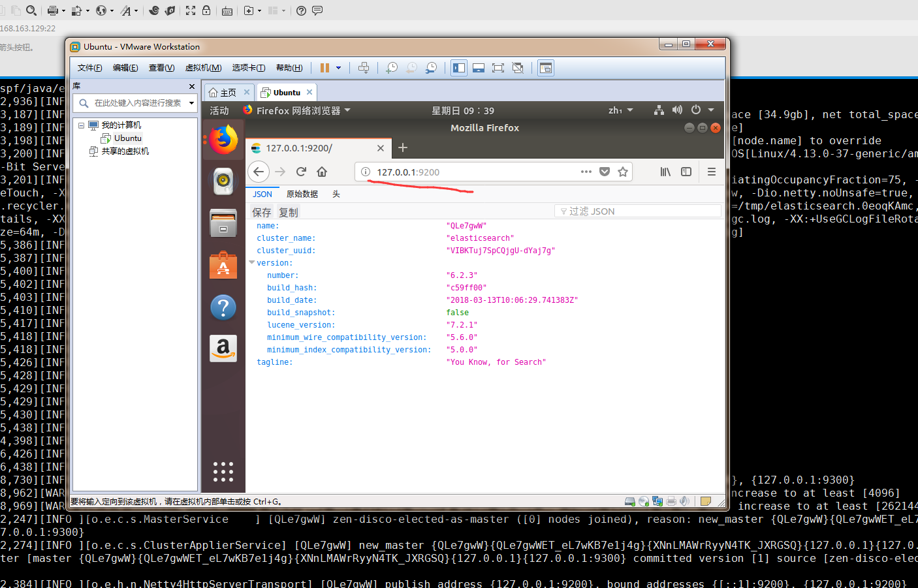918x588 pixels.
Task: Click the 保存 save button in JSON viewer
Action: coord(262,212)
